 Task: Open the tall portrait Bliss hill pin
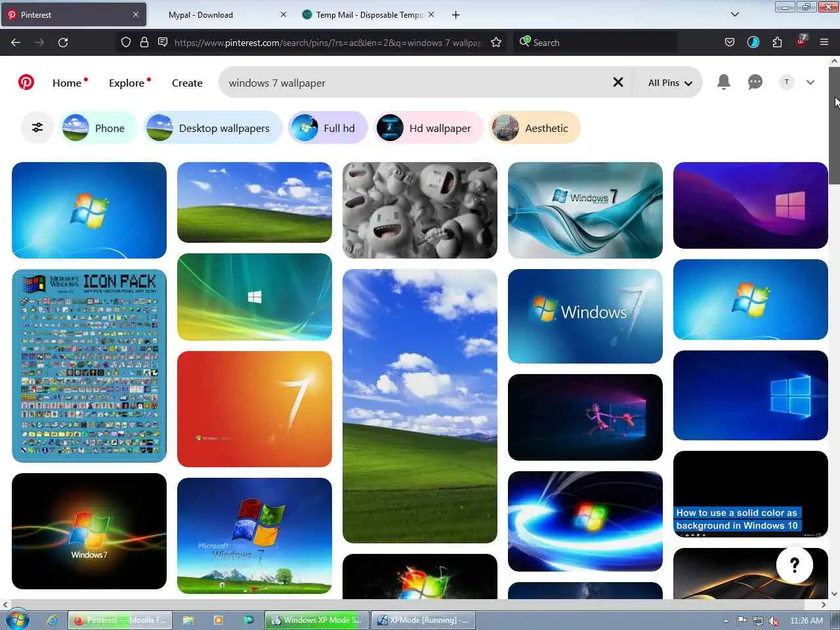tap(420, 406)
